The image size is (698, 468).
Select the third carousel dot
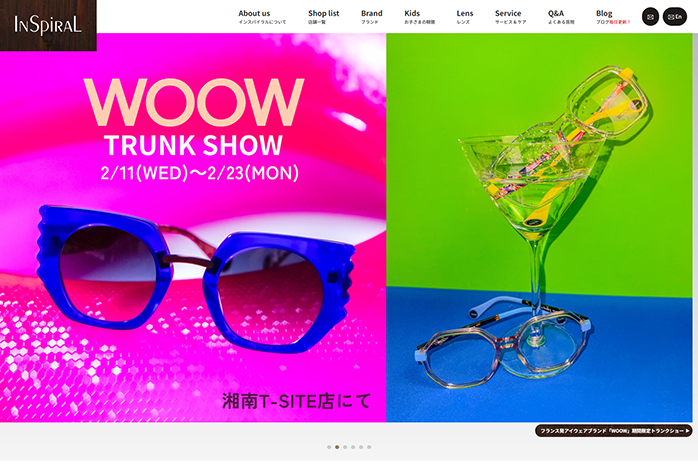click(345, 447)
